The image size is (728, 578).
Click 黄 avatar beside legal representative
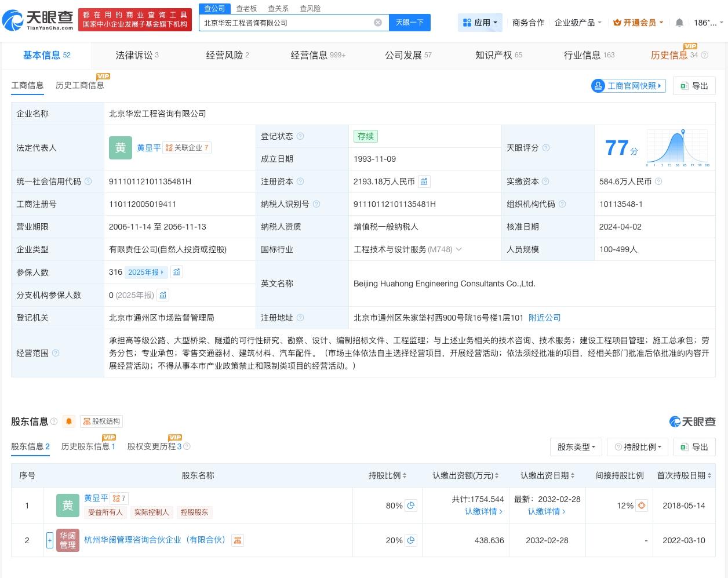[121, 148]
